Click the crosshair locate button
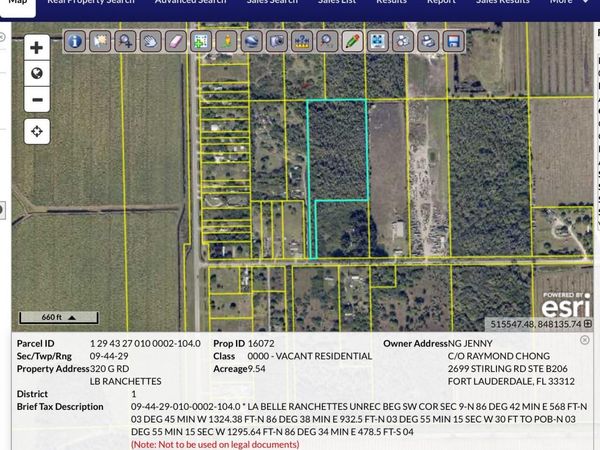Image resolution: width=600 pixels, height=450 pixels. 37,131
